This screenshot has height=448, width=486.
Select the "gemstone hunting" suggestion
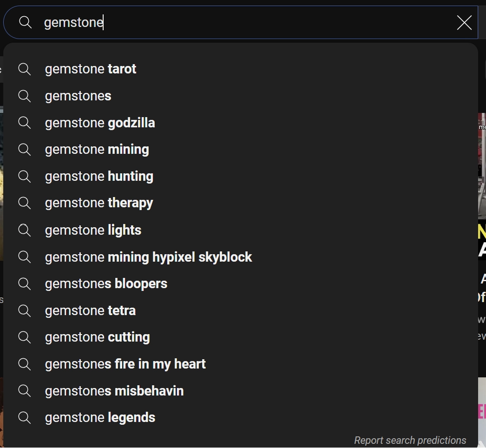coord(99,176)
